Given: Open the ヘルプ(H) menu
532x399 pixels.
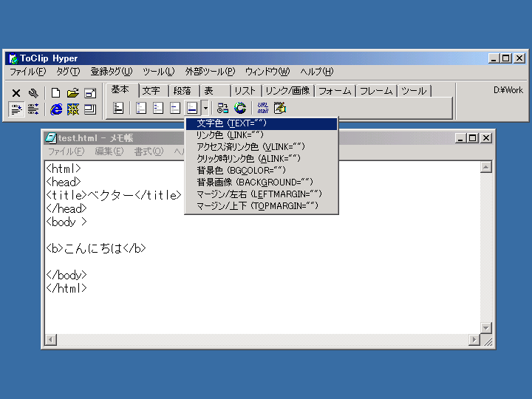Looking at the screenshot, I should [x=317, y=72].
